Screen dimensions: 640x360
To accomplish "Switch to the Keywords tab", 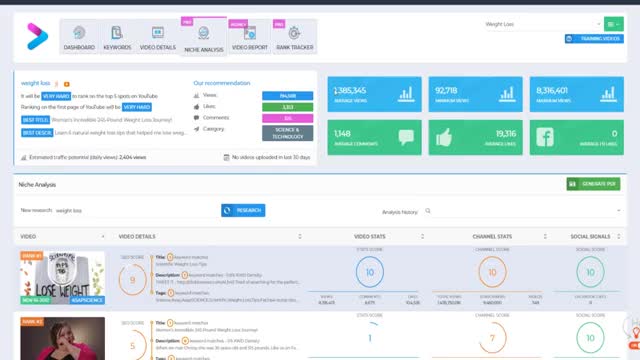I will pyautogui.click(x=117, y=38).
